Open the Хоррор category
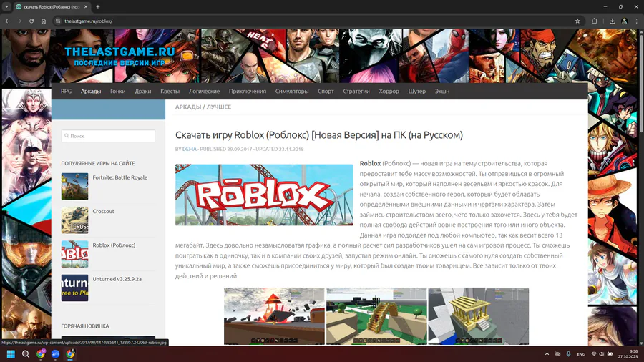Screen dimensions: 644x362 tap(389, 91)
